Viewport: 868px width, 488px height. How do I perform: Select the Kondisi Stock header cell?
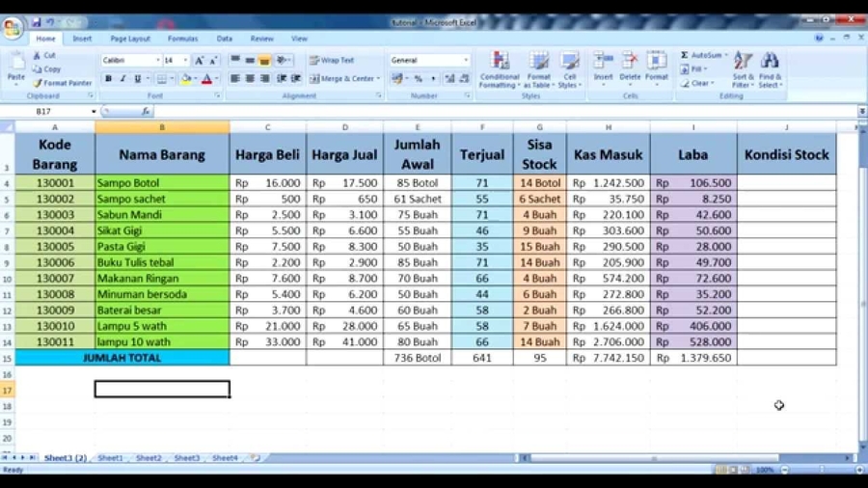click(x=786, y=154)
